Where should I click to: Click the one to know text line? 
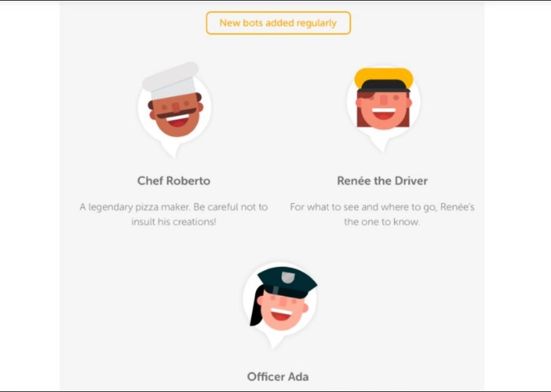pyautogui.click(x=382, y=222)
